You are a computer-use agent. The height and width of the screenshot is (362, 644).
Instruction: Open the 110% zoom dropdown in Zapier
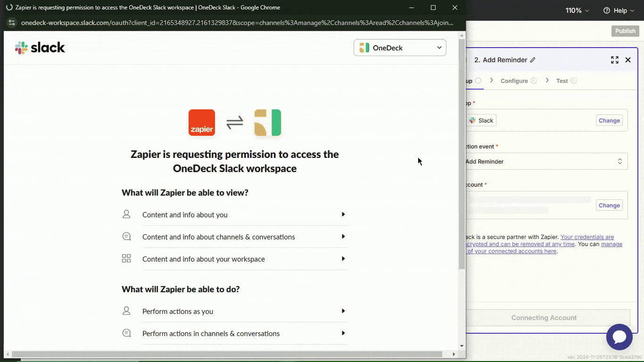(x=578, y=10)
